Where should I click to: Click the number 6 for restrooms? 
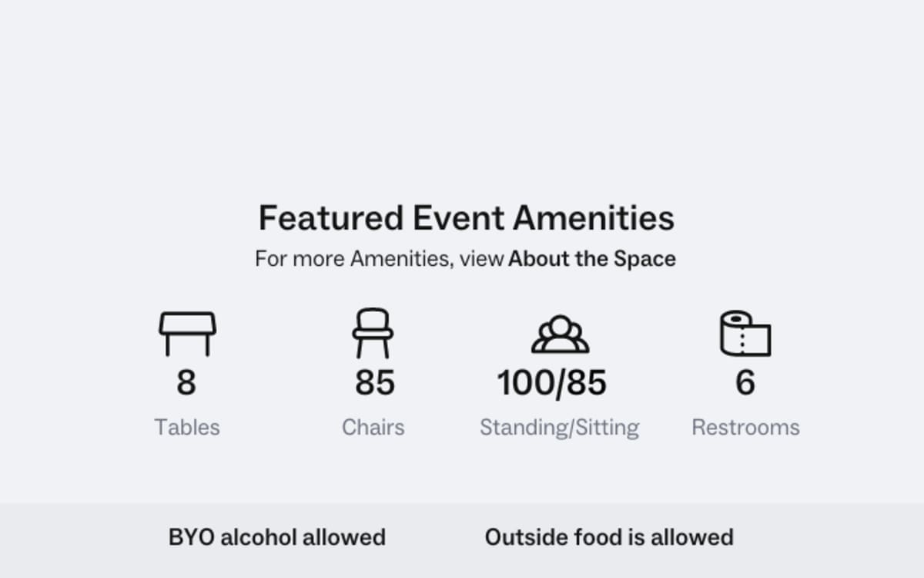745,383
